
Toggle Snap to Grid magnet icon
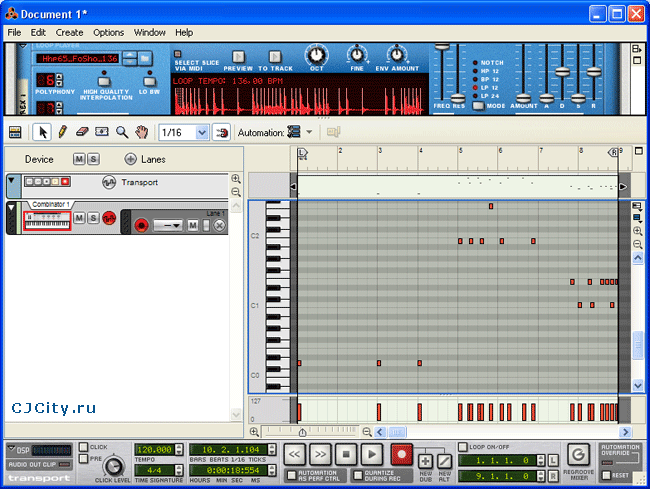[x=221, y=133]
